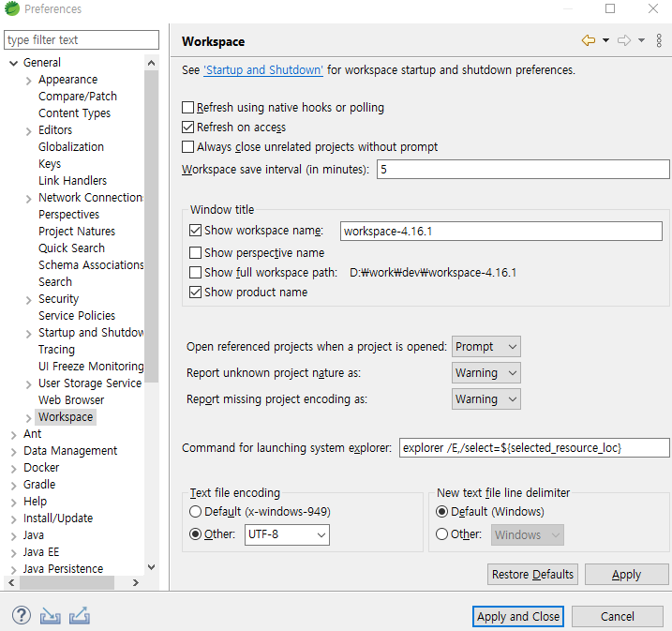Maximize the Preferences window
Viewport: 672px width, 631px height.
pos(610,8)
